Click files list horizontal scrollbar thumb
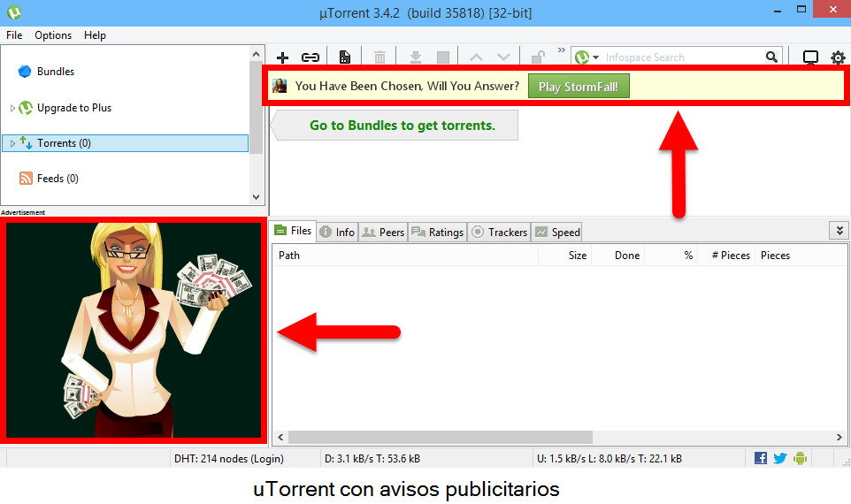 (441, 438)
